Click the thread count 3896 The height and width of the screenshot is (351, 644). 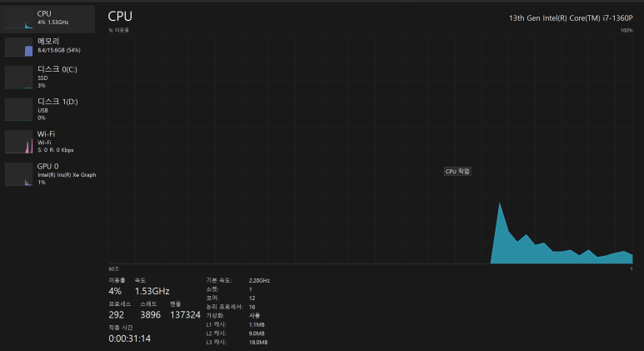point(150,315)
